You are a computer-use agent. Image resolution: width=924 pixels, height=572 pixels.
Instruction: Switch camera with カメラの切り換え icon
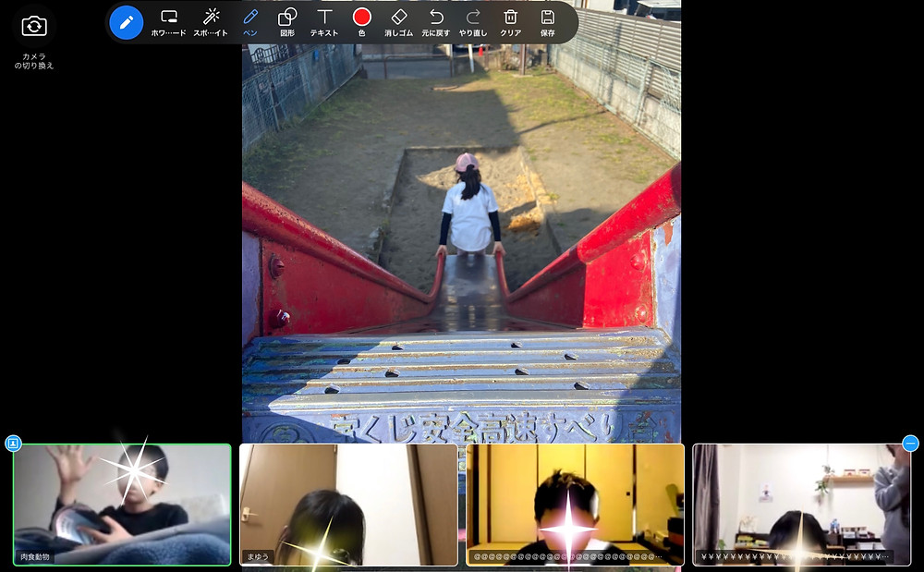click(34, 27)
